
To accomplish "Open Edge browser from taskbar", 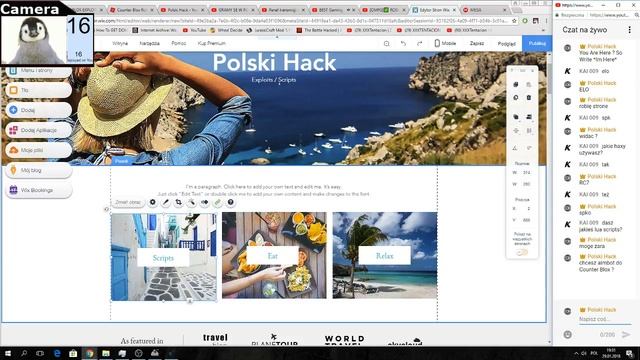I will tap(57, 353).
